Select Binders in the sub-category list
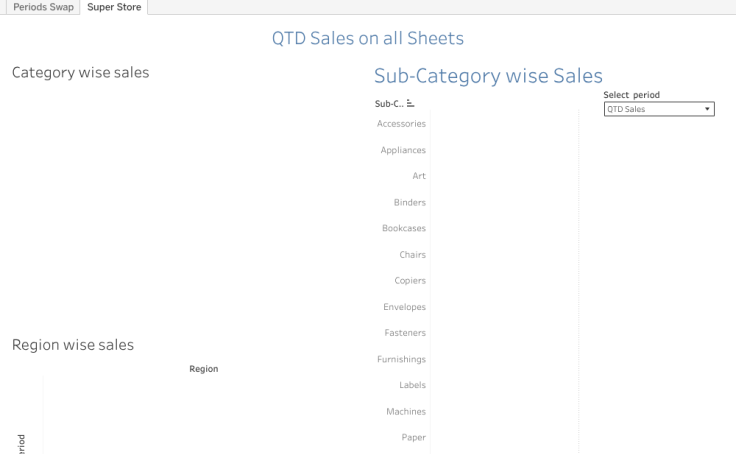 (x=410, y=202)
